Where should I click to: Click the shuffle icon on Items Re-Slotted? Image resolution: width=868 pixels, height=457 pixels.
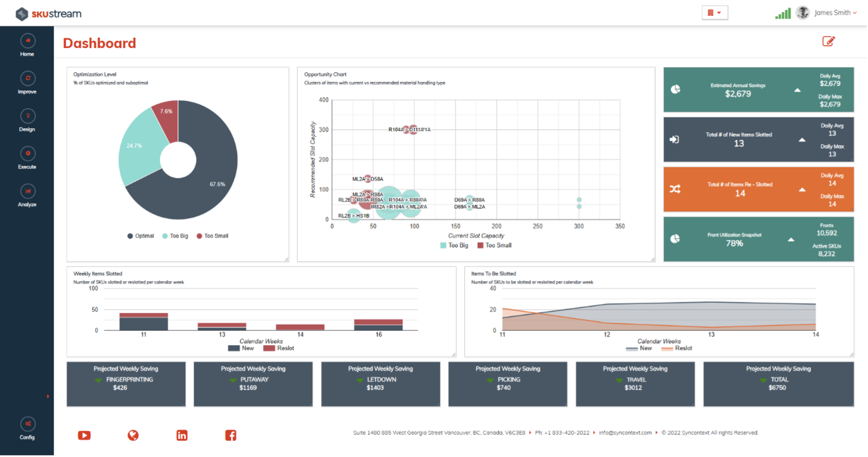(675, 189)
